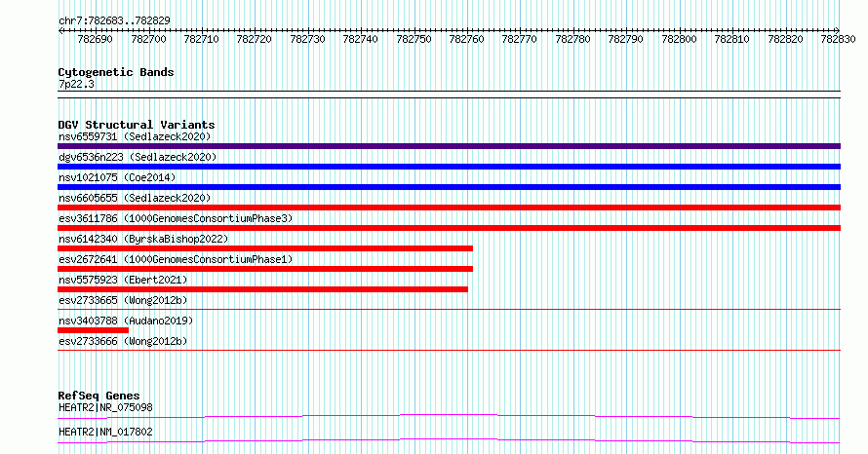Open variant nsv3403788 (Audano2019) label
This screenshot has width=868, height=454.
coord(126,321)
